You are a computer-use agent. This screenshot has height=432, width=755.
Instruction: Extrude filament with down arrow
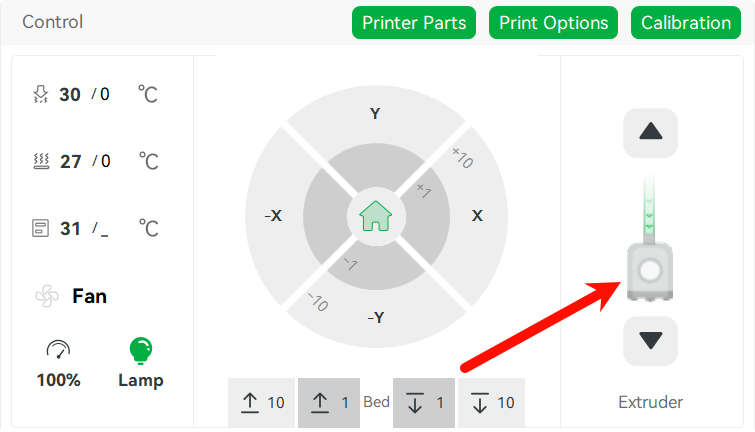click(x=650, y=340)
